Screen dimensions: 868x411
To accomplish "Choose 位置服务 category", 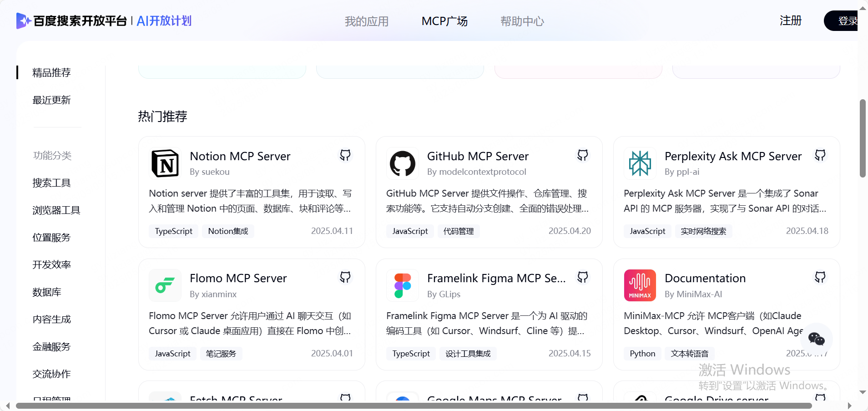I will point(51,238).
